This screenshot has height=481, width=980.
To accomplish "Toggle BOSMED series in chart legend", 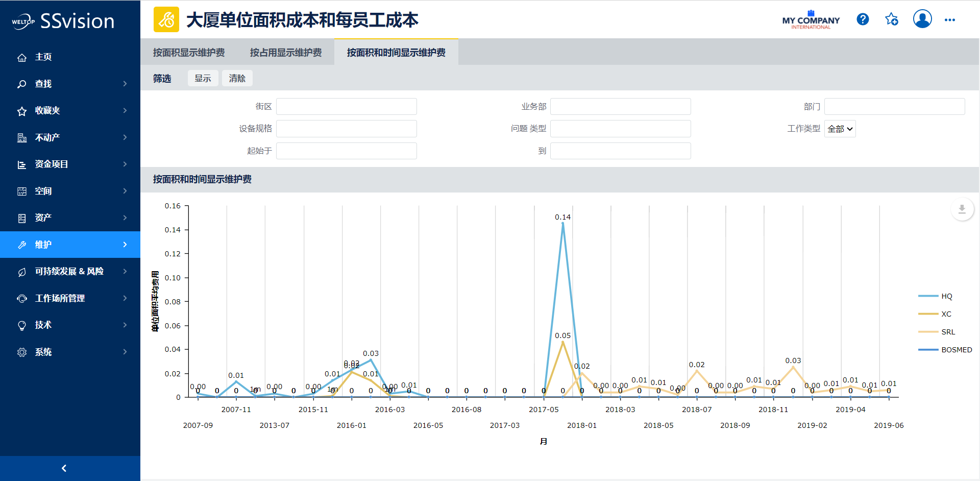I will 956,350.
